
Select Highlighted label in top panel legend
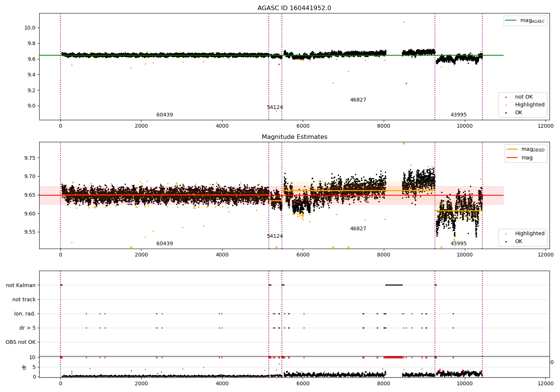(530, 105)
